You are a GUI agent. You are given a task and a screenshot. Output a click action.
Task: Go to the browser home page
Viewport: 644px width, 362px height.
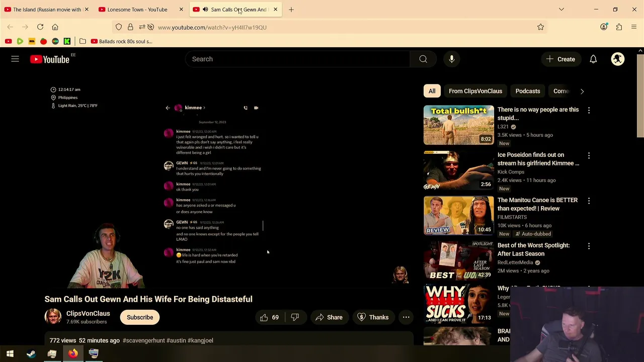[55, 27]
